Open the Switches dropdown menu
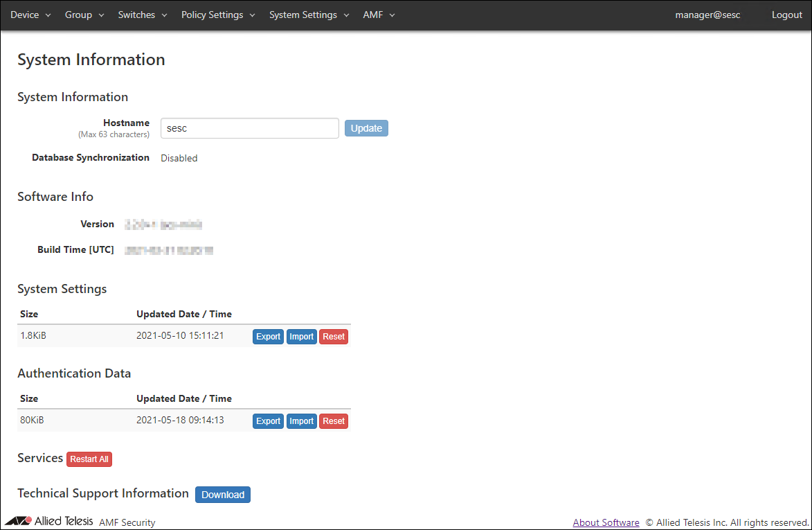This screenshot has height=530, width=812. click(143, 15)
